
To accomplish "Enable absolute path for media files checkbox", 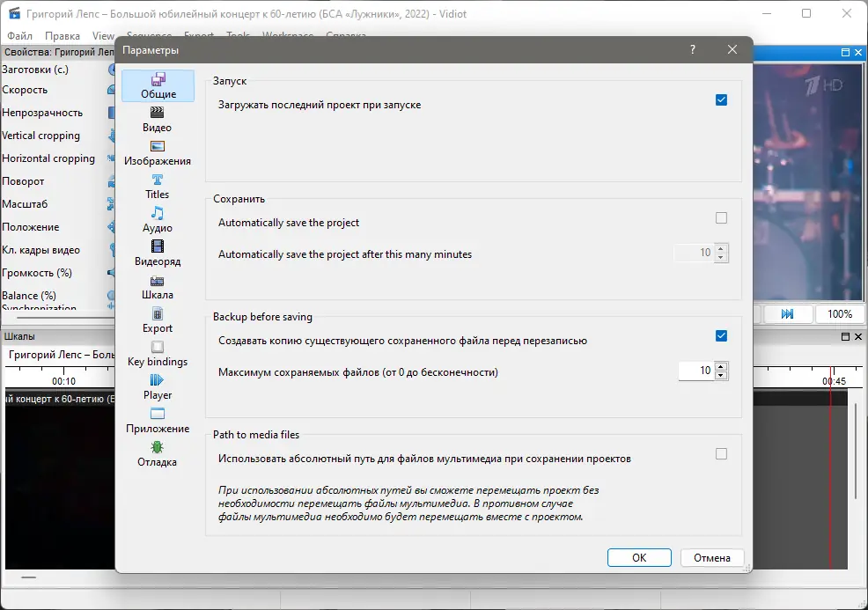I will [721, 454].
